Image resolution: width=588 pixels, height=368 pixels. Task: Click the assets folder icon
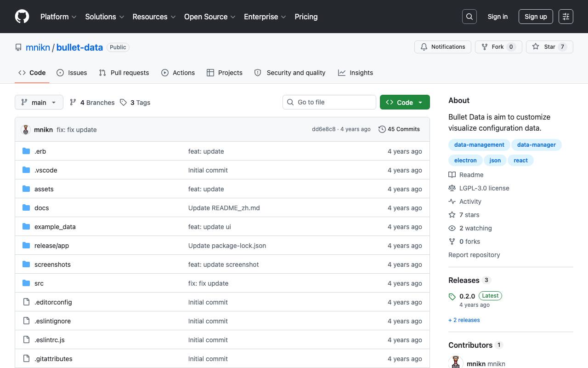pyautogui.click(x=26, y=189)
